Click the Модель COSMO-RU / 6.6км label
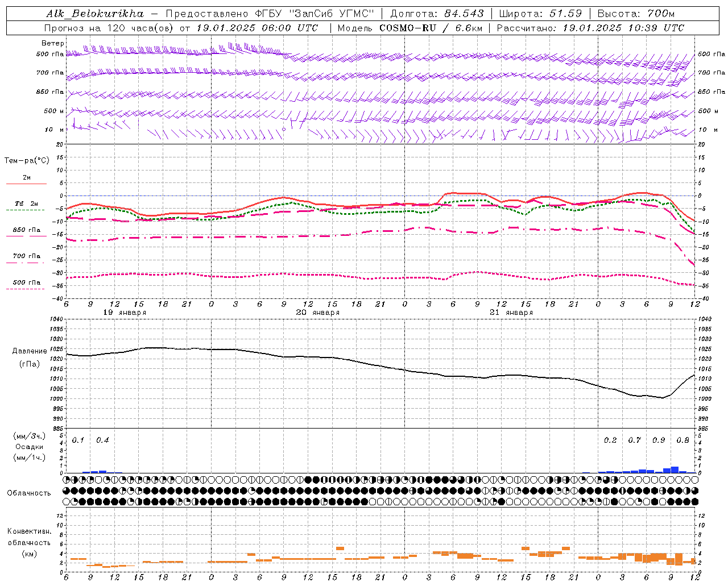Image resolution: width=728 pixels, height=582 pixels. 409,28
